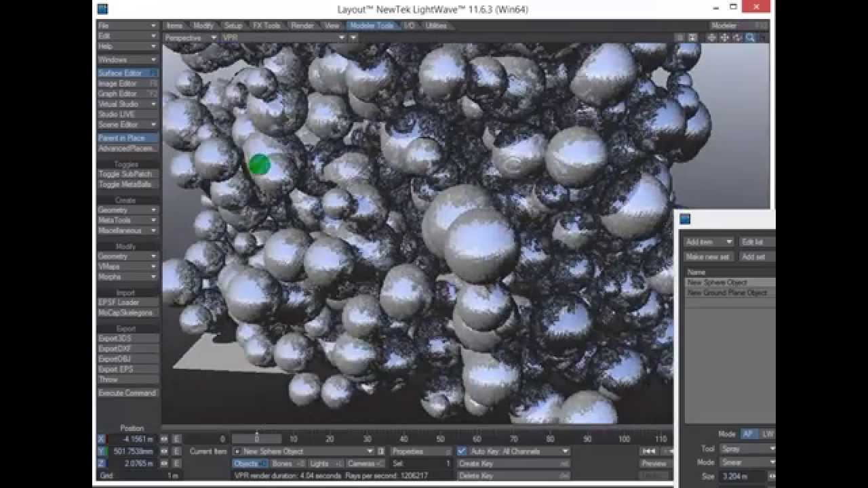
Task: Switch to the Modify tab
Action: [203, 26]
